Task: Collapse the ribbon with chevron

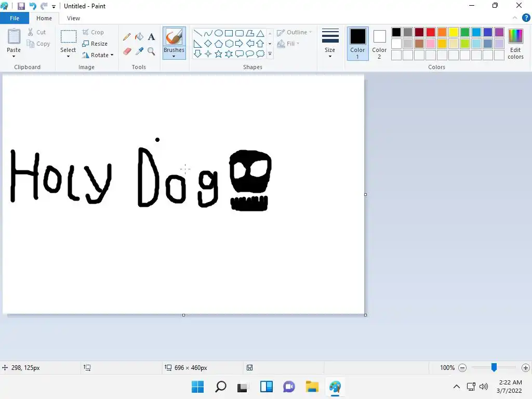Action: coord(515,18)
